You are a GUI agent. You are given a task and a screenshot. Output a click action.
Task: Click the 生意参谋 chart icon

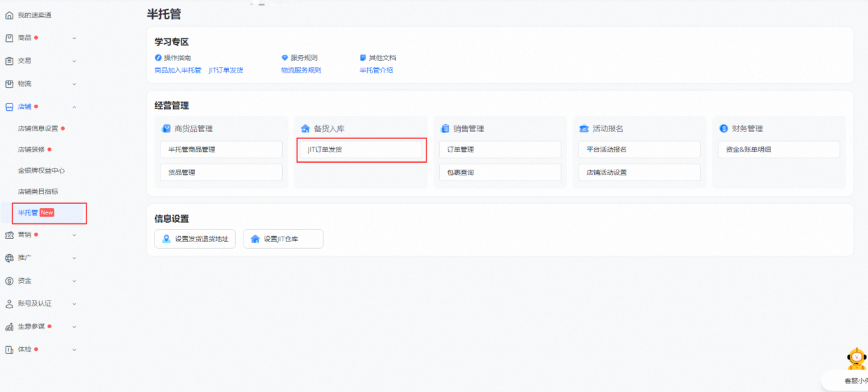click(x=9, y=327)
